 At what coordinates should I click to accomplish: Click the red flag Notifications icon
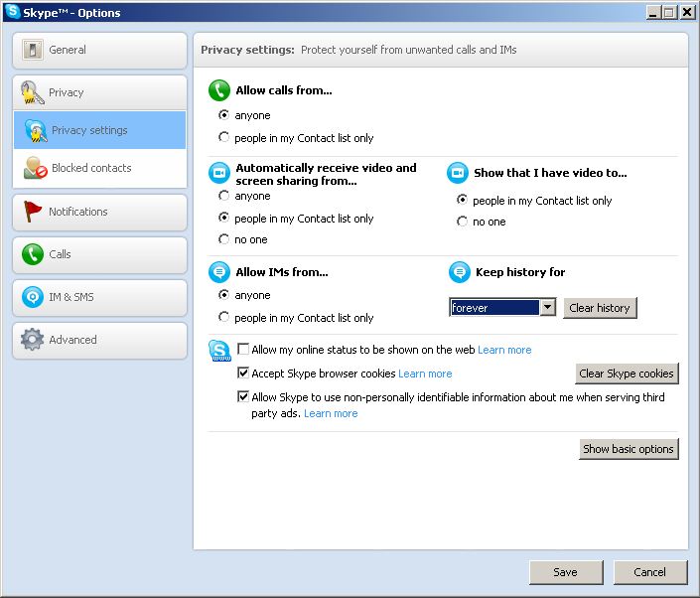click(33, 212)
